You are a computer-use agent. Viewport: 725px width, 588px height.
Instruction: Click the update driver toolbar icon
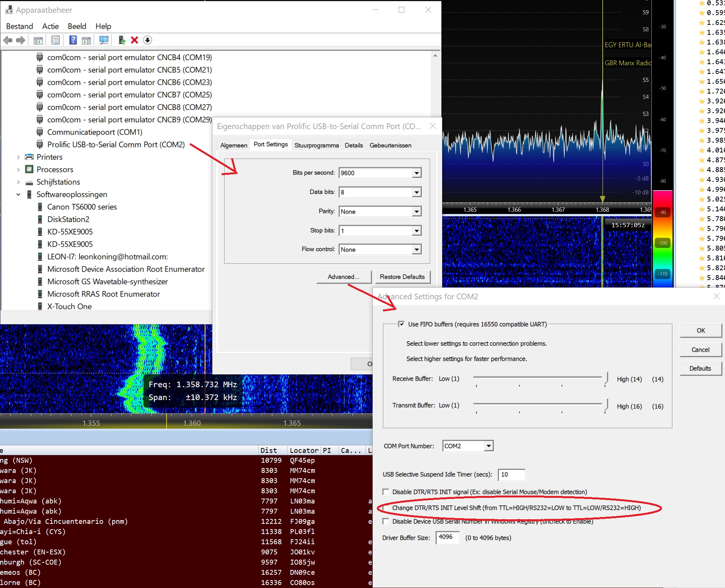click(121, 40)
